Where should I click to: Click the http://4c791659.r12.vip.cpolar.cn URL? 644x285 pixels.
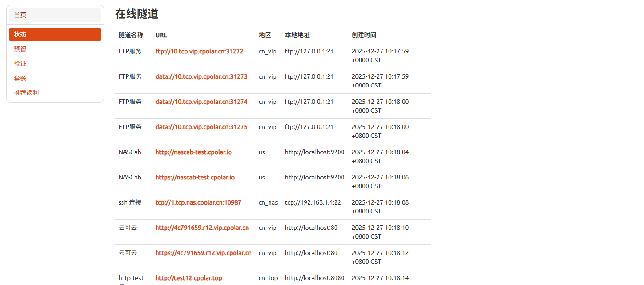point(203,228)
